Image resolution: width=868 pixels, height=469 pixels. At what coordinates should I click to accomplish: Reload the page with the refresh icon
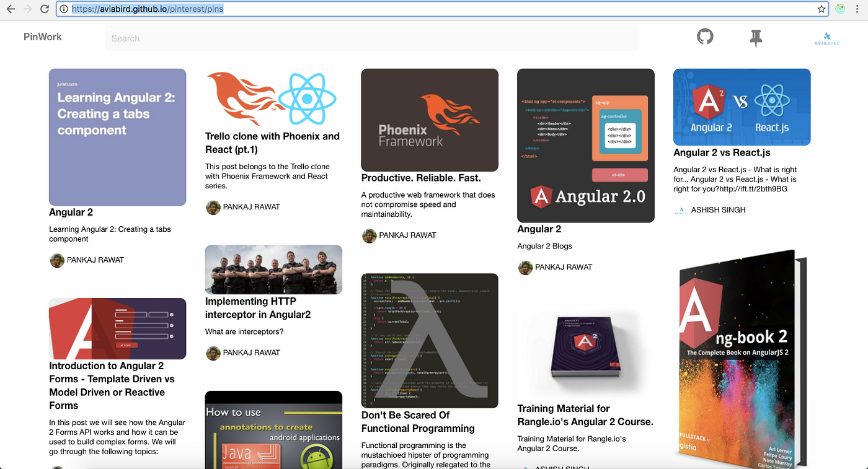click(x=43, y=9)
